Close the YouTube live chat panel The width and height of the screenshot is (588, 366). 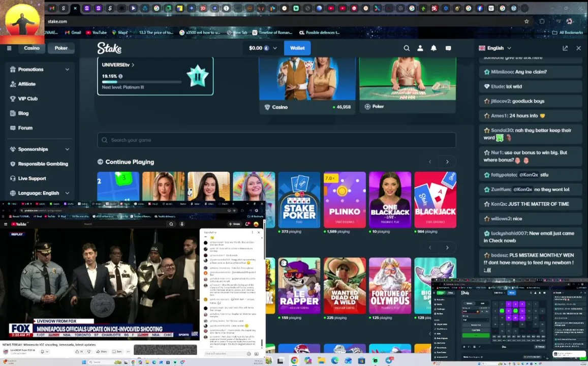click(259, 232)
